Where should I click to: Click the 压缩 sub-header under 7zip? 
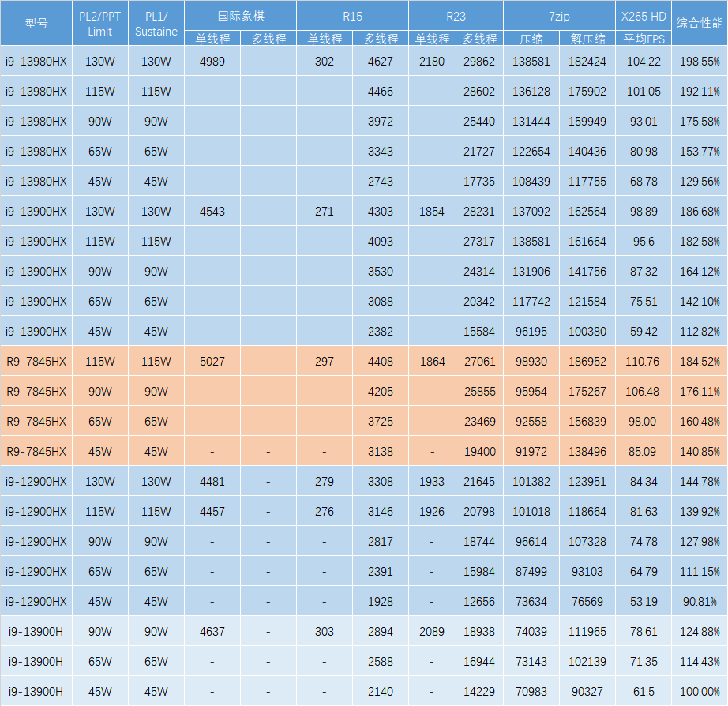pos(531,39)
